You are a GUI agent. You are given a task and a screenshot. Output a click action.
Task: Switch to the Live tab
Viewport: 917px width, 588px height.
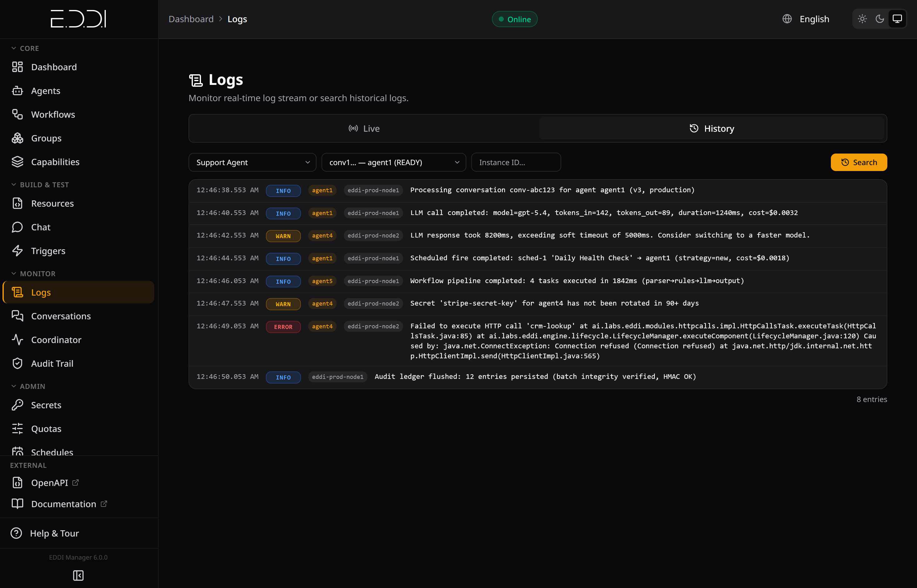click(364, 129)
